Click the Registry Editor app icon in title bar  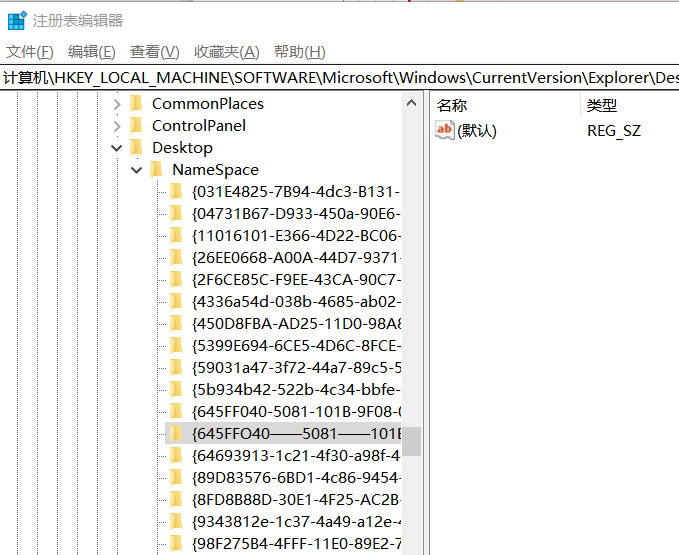click(x=17, y=20)
